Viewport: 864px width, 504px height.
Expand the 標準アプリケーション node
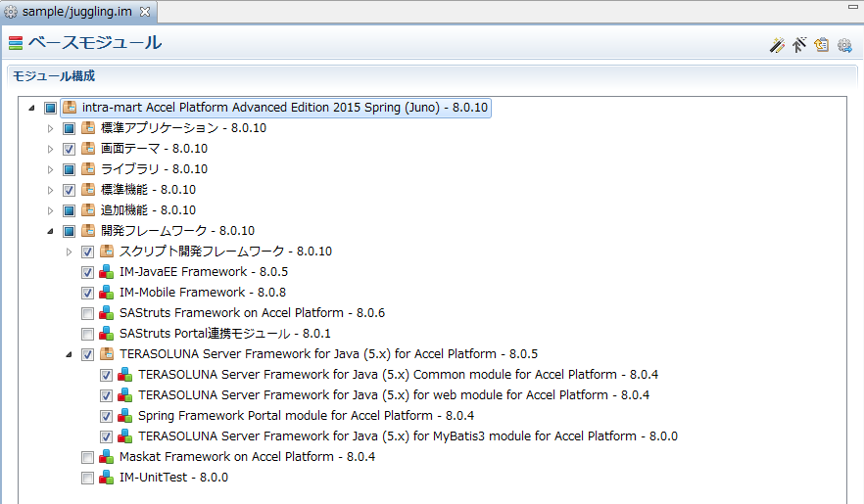coord(50,129)
